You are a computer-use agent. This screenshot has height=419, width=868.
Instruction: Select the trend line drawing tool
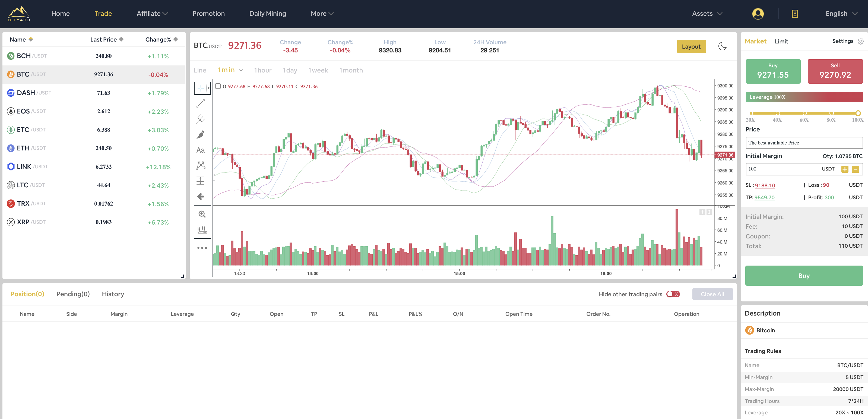pos(201,103)
